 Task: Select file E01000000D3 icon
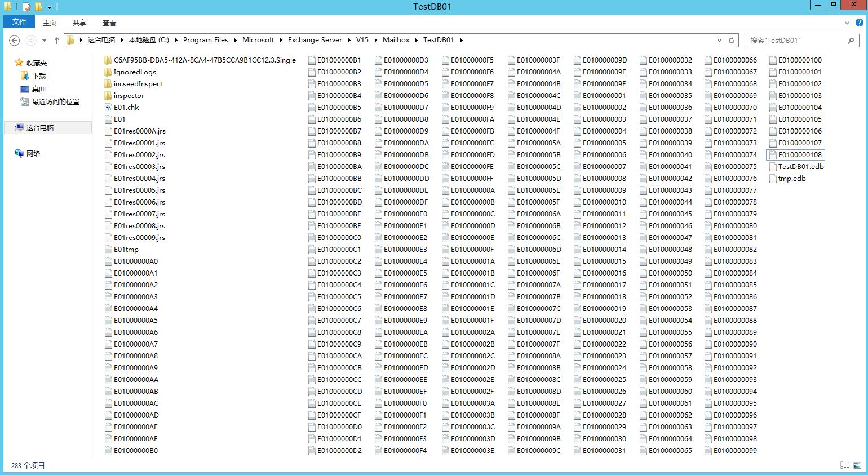tap(379, 60)
